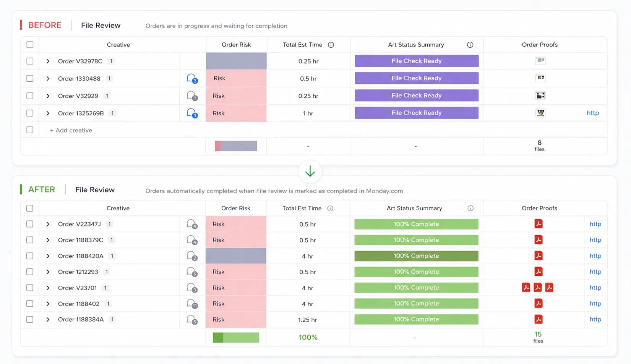The height and width of the screenshot is (364, 631).
Task: Click Art Status Summary info icon in AFTER table
Action: [470, 208]
